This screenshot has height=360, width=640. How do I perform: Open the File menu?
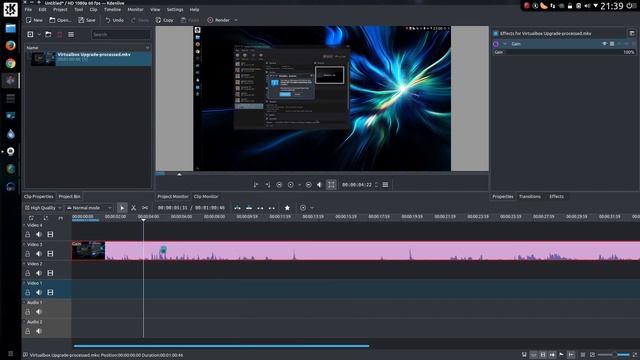(x=28, y=9)
